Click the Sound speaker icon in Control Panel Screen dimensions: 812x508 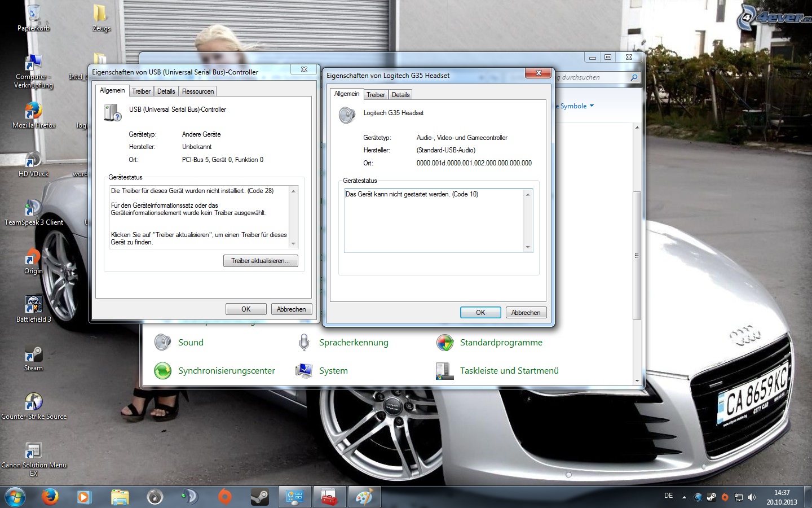(x=162, y=343)
